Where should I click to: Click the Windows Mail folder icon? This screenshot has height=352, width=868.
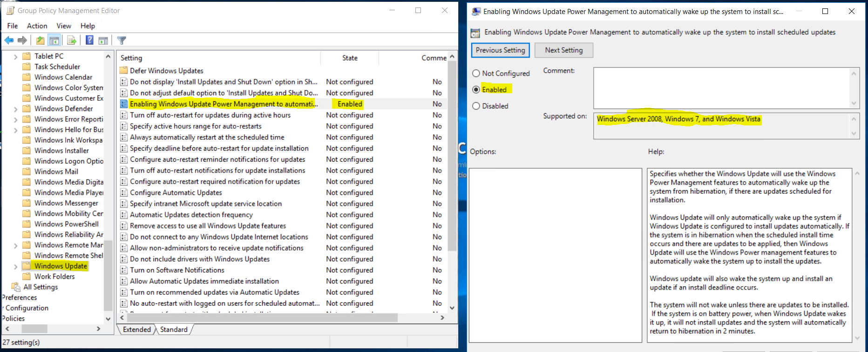click(27, 172)
